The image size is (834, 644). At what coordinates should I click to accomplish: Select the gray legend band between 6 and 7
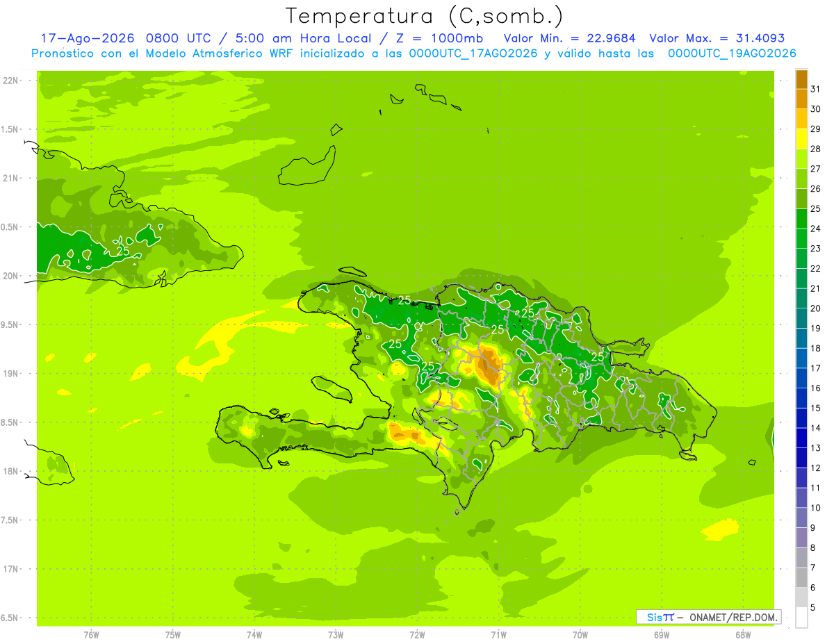pos(801,577)
